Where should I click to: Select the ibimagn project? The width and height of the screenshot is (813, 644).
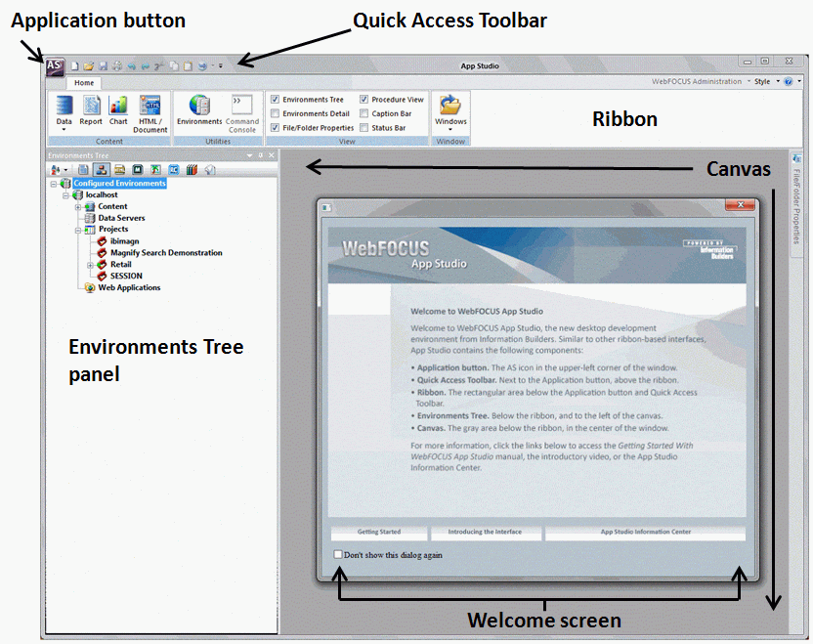124,241
